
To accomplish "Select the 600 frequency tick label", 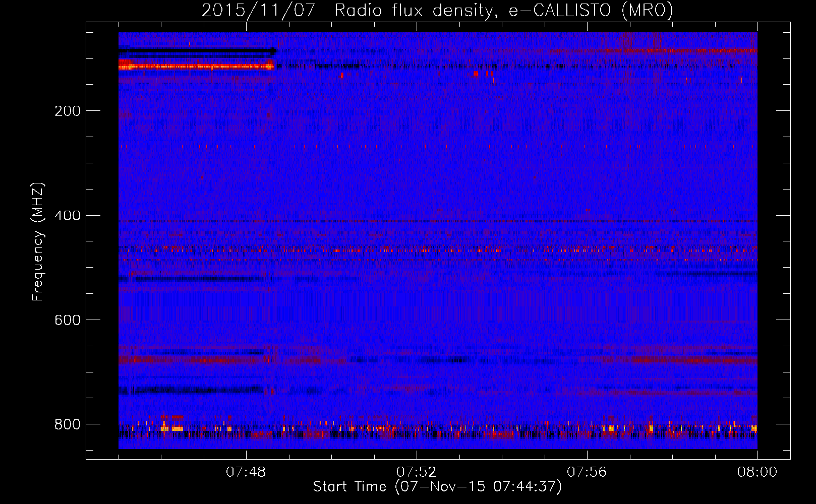I will tap(68, 320).
